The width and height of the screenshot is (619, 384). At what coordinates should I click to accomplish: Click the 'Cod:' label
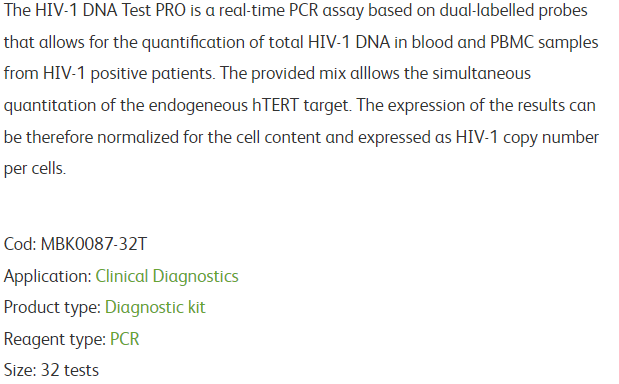20,244
